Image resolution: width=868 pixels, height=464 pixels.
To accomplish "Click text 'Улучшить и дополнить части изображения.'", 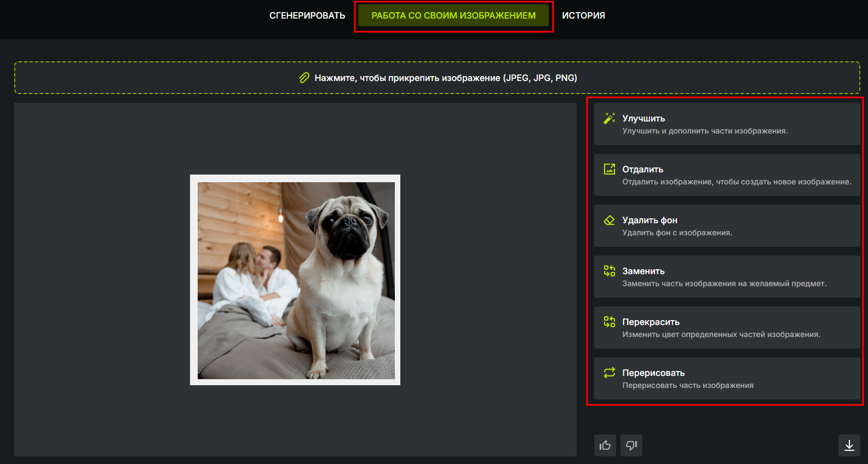I will pos(705,131).
